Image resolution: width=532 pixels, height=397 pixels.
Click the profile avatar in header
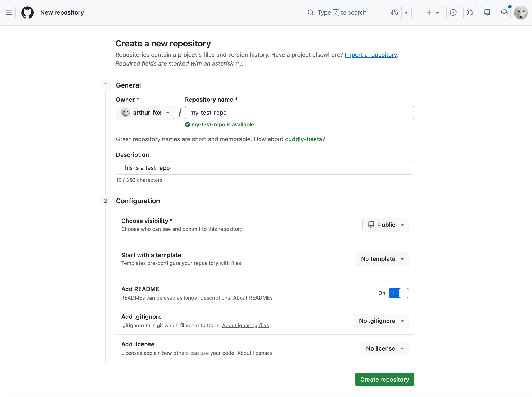[x=521, y=12]
